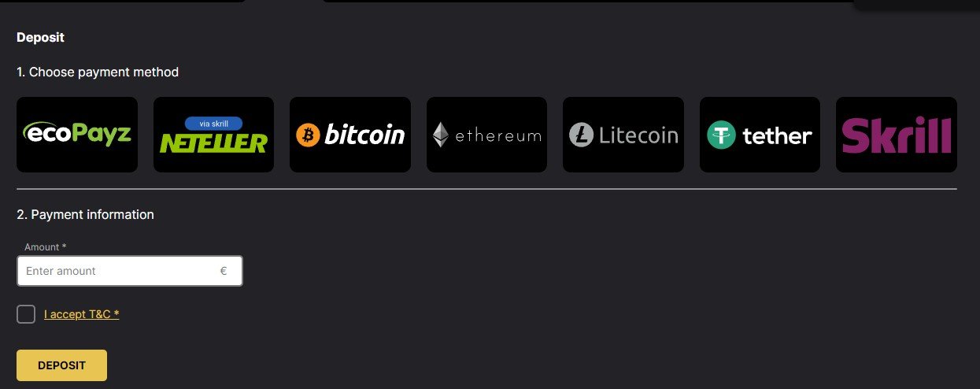
Task: Pick the bitcoin payment tile
Action: (x=350, y=135)
